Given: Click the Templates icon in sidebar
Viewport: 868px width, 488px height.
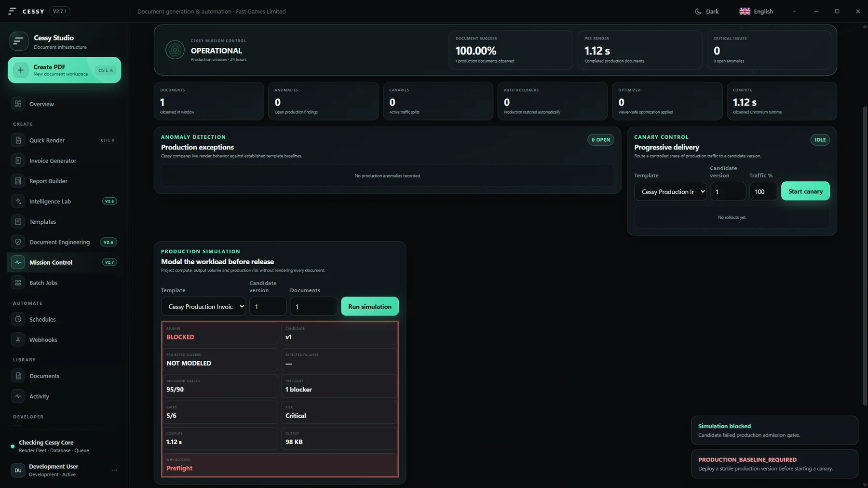Looking at the screenshot, I should [x=18, y=222].
